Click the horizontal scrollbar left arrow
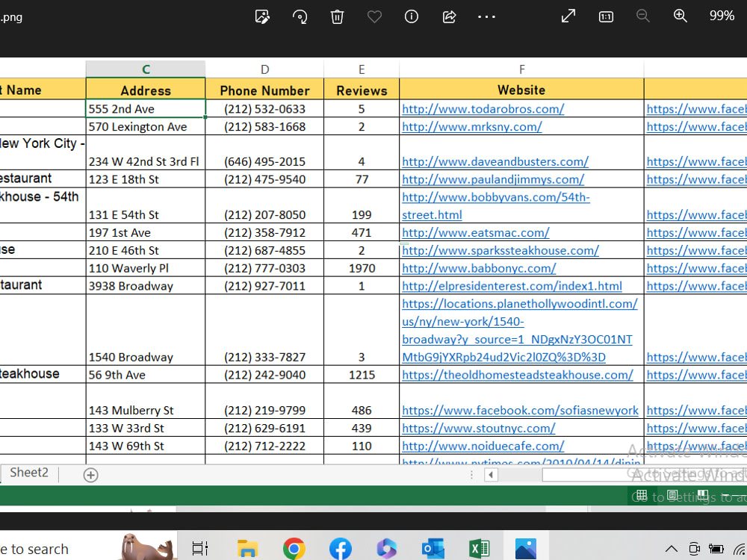 tap(491, 475)
